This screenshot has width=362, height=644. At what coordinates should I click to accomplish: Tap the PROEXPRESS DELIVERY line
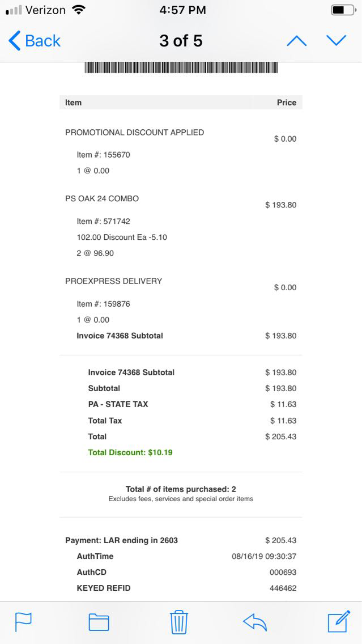point(113,281)
